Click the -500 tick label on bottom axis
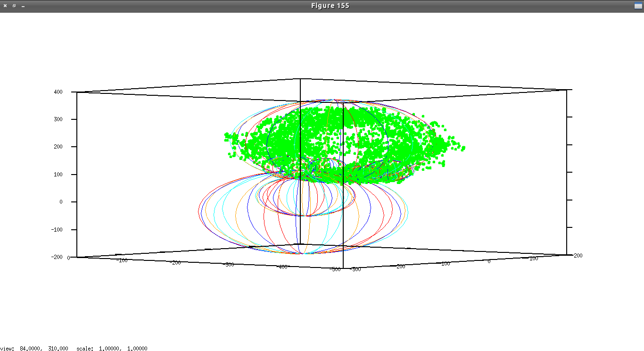Viewport: 644px width, 351px height. 335,269
